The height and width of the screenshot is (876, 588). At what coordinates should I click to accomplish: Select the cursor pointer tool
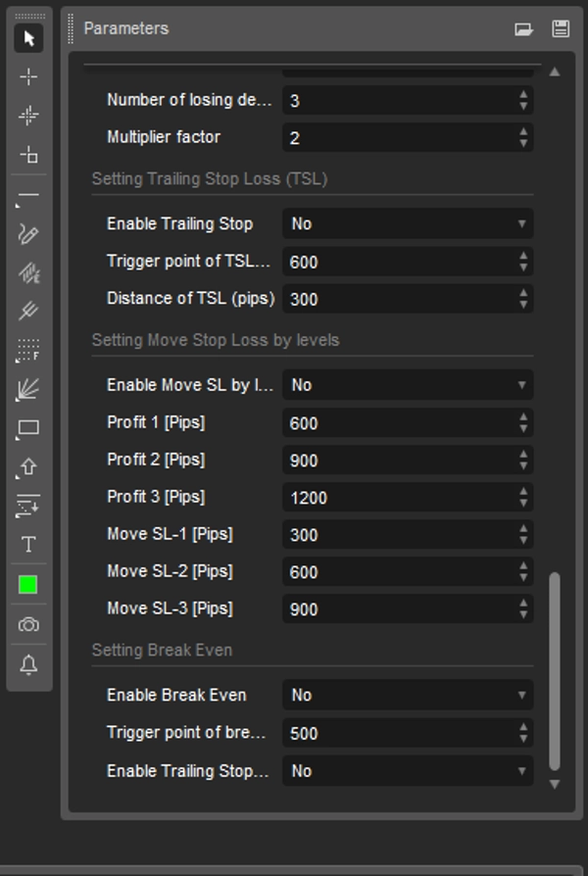(28, 38)
